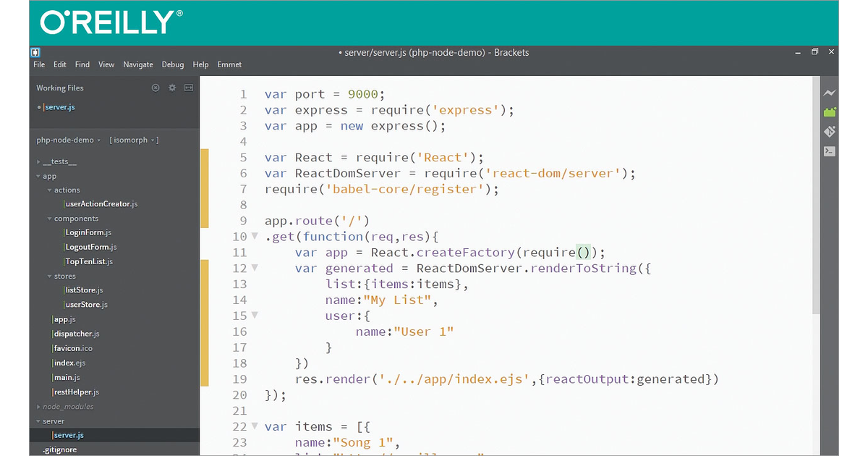Open TopTenList.js file
The width and height of the screenshot is (868, 456).
89,261
